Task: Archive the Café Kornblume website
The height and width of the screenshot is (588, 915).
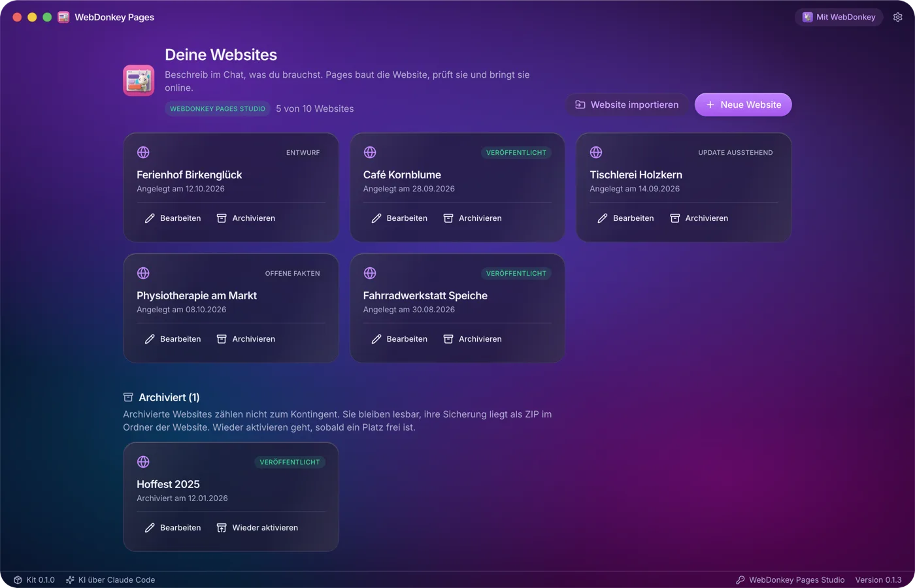Action: point(473,218)
